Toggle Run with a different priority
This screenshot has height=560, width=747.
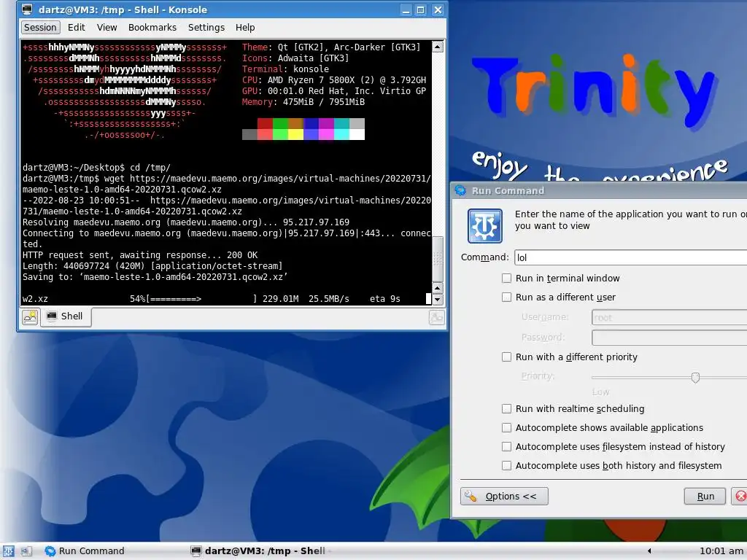point(506,357)
